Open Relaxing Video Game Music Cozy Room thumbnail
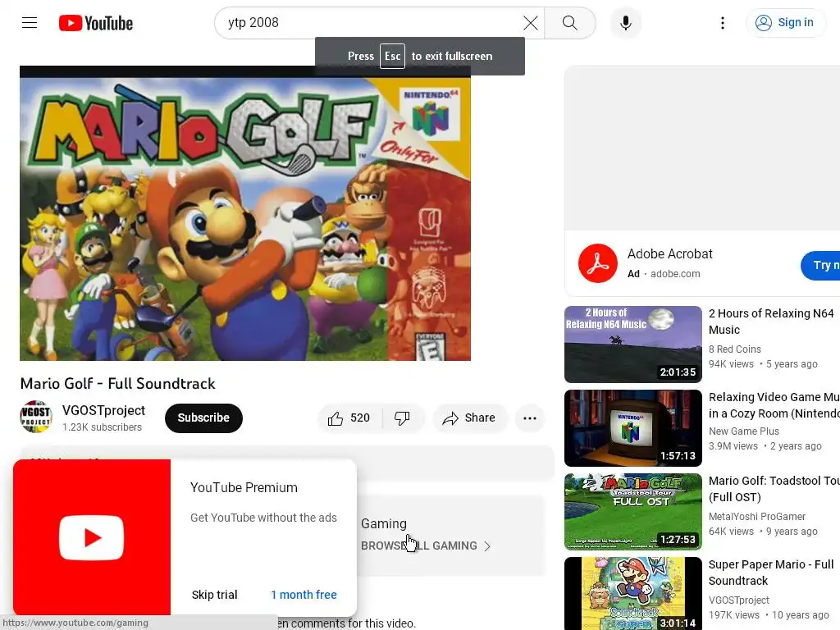 632,428
